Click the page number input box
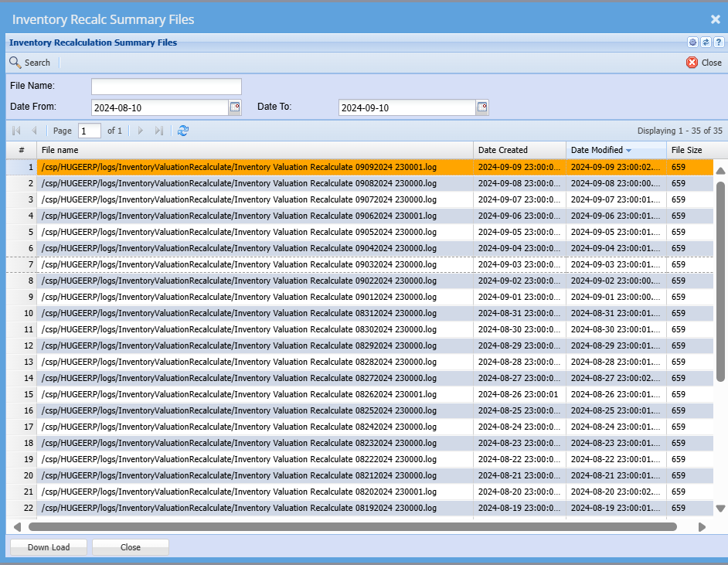The image size is (728, 565). tap(90, 131)
